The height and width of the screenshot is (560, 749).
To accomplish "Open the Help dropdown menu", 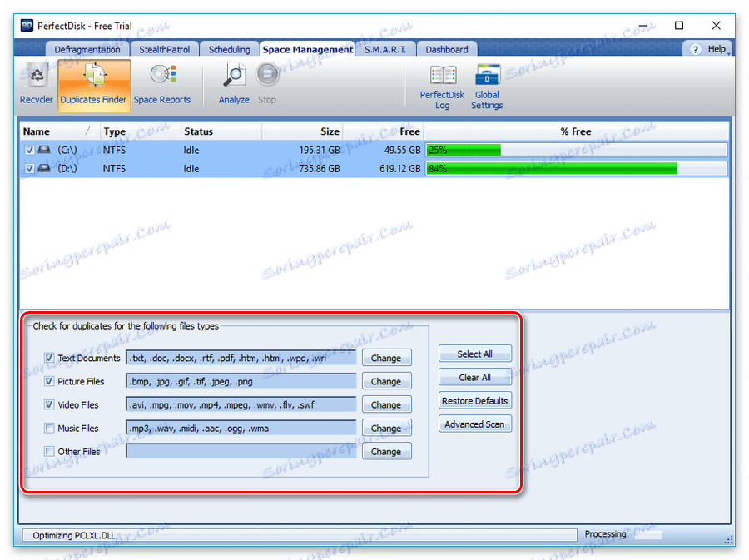I will tap(717, 49).
